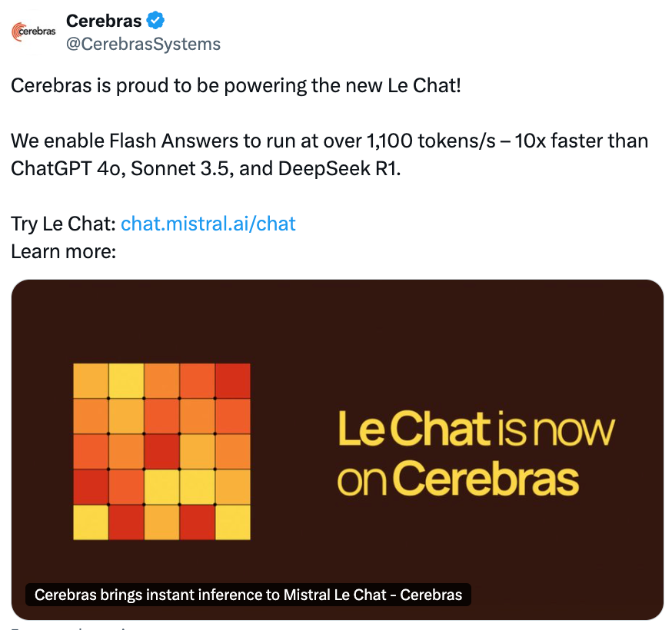Click the yellow square in grid's top row
Screen dimensions: 672x630
pyautogui.click(x=126, y=381)
